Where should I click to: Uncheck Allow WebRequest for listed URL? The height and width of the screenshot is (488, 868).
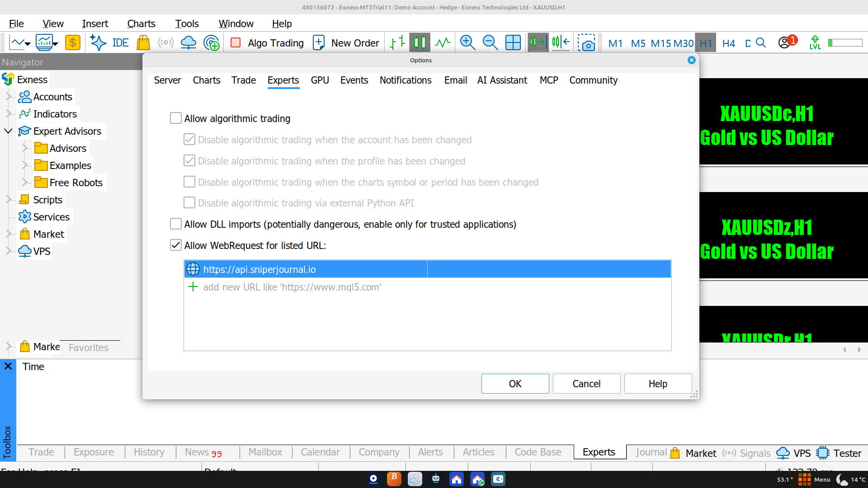(x=176, y=245)
